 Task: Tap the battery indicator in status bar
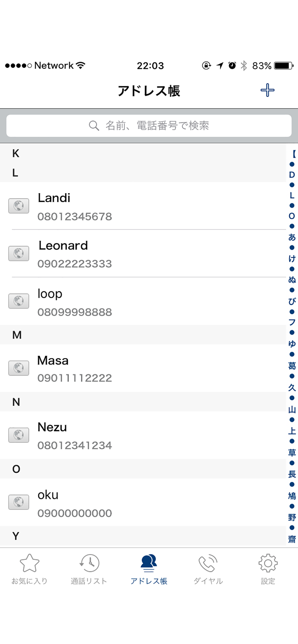coord(284,66)
